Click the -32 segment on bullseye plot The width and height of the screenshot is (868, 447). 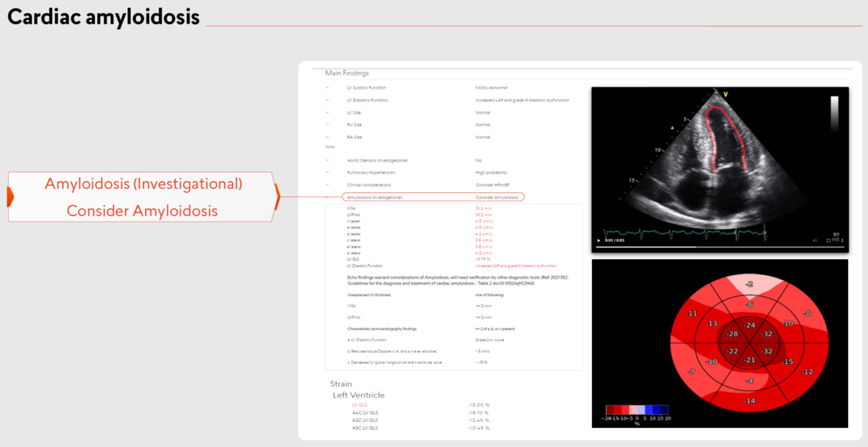point(766,334)
